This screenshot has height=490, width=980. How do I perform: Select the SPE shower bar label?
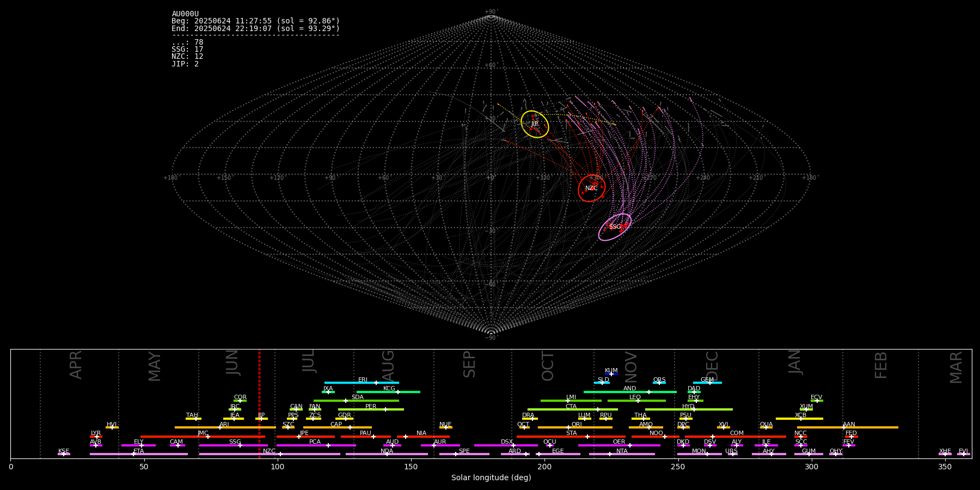click(464, 451)
